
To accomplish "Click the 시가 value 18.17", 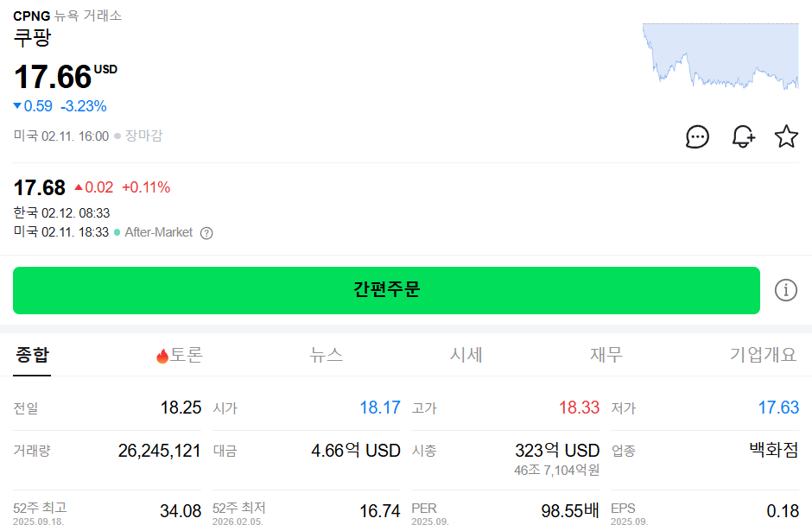I will pos(380,408).
